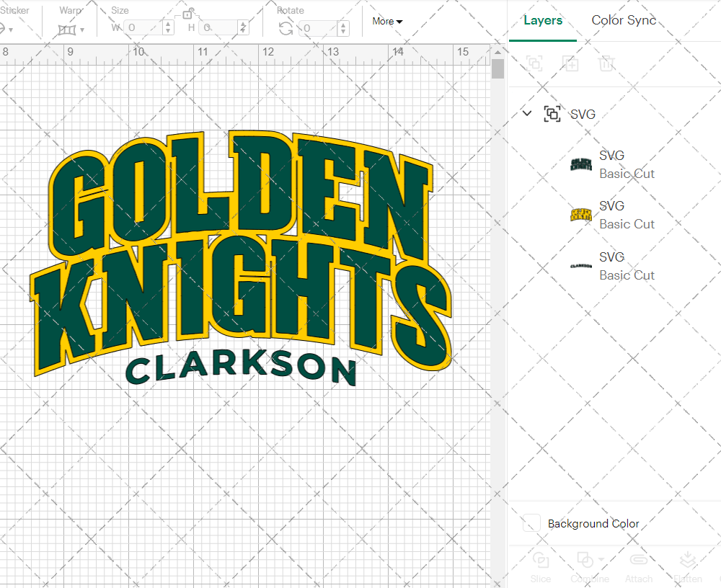Select the Attach tool
The width and height of the screenshot is (721, 588).
pyautogui.click(x=639, y=566)
